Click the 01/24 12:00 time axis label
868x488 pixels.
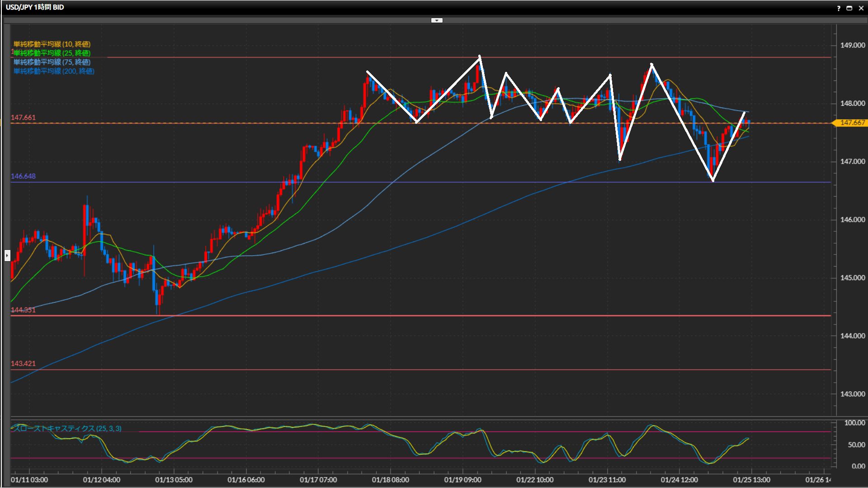(679, 480)
